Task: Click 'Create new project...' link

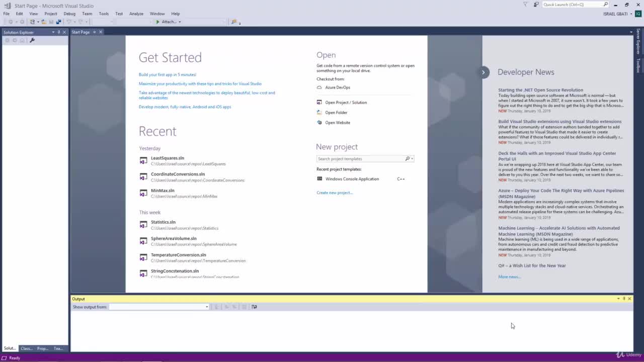Action: [335, 193]
